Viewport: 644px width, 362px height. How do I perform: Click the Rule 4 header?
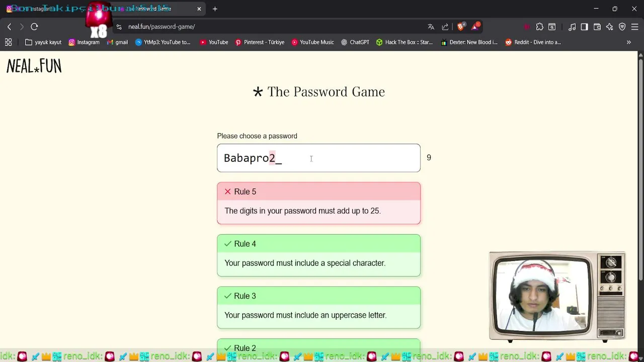coord(318,244)
